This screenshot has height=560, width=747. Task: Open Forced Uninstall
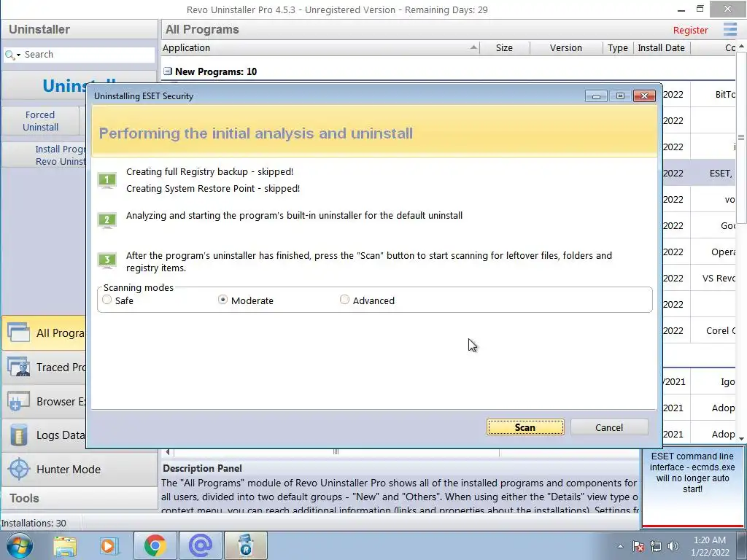(41, 121)
